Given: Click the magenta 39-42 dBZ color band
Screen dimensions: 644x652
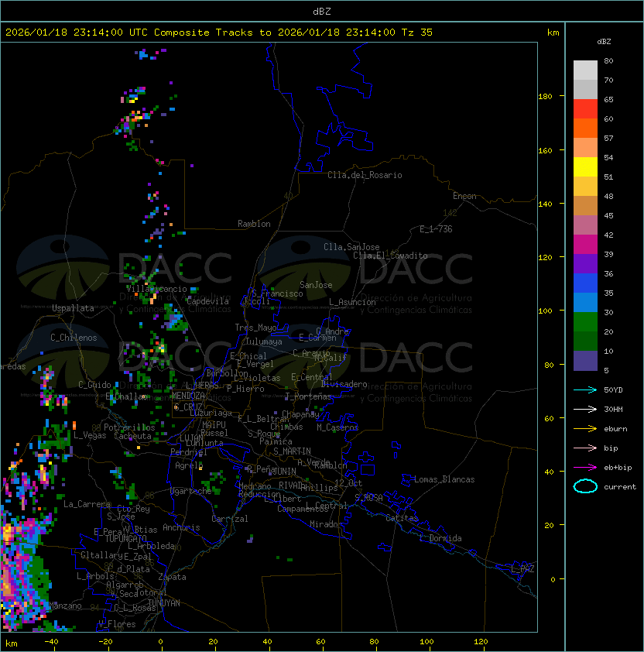Looking at the screenshot, I should [585, 245].
